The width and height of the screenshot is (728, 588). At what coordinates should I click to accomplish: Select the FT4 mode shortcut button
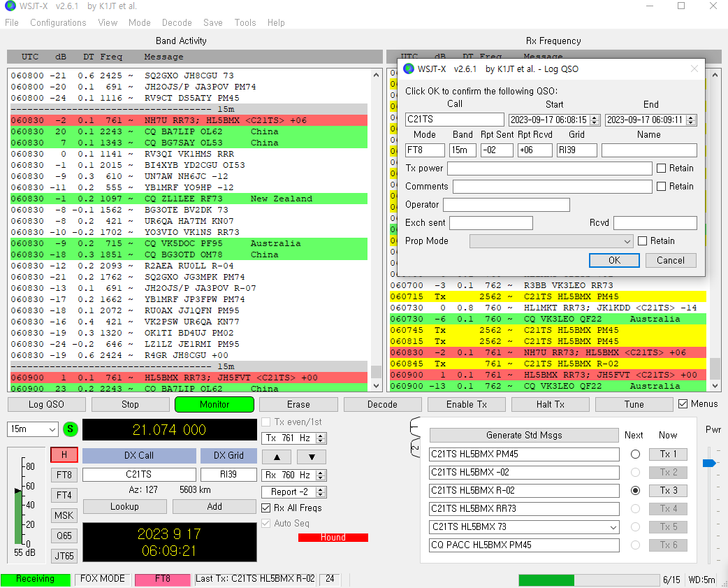coord(64,495)
